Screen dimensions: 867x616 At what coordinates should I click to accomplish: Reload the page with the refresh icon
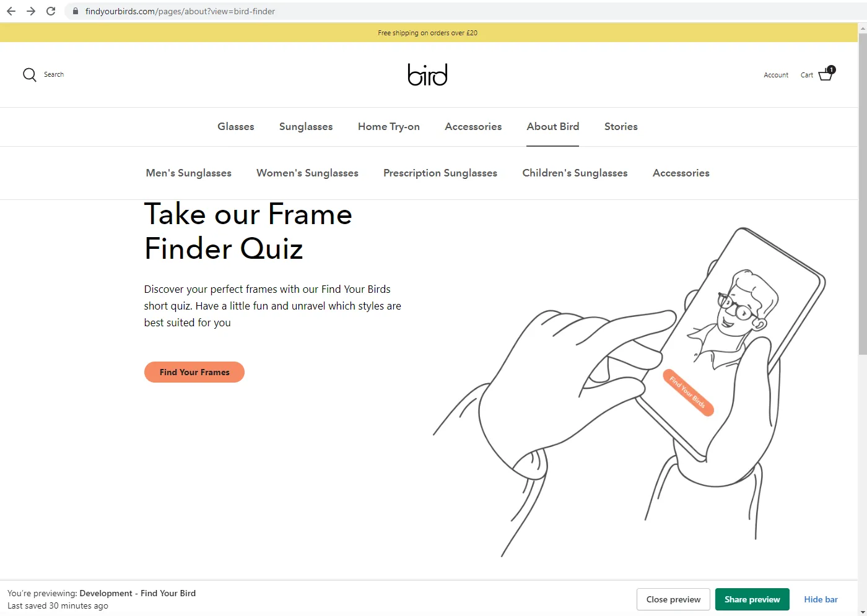pyautogui.click(x=51, y=11)
